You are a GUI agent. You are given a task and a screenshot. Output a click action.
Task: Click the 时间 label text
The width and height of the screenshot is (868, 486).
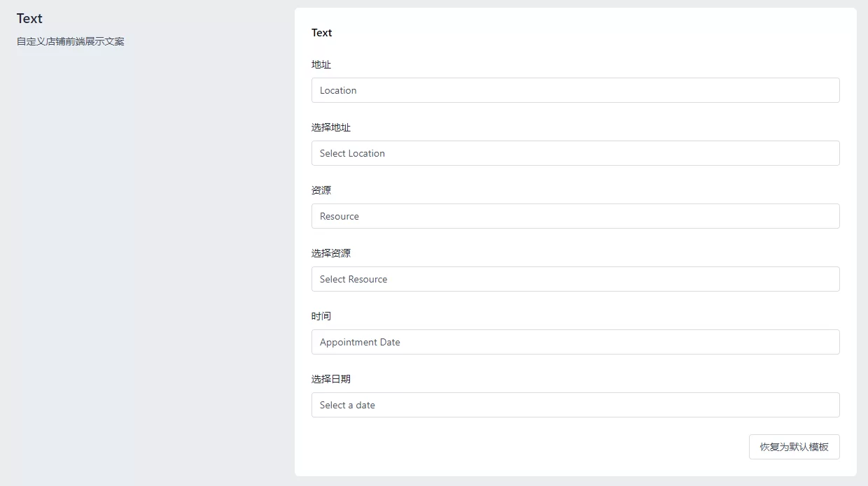(x=321, y=316)
